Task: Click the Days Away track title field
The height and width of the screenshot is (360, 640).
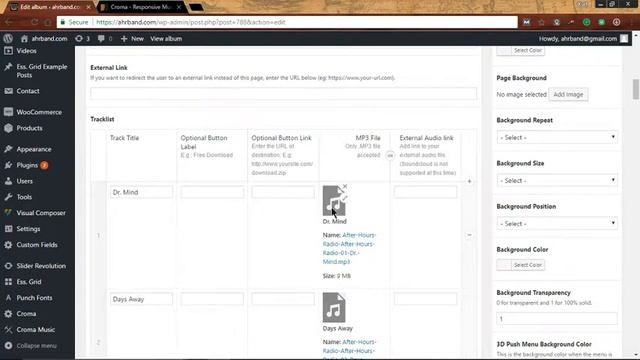Action: (x=141, y=299)
